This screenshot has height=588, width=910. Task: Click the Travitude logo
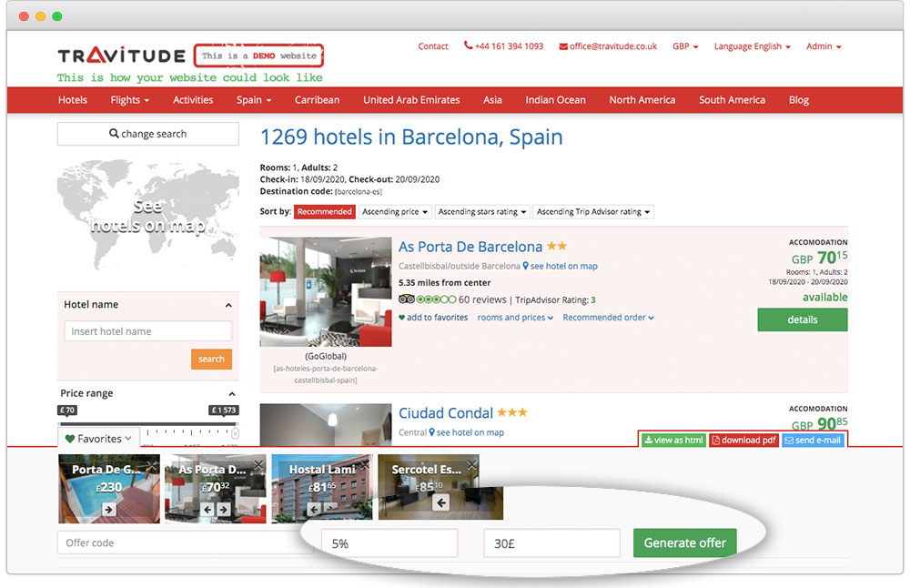click(x=121, y=56)
